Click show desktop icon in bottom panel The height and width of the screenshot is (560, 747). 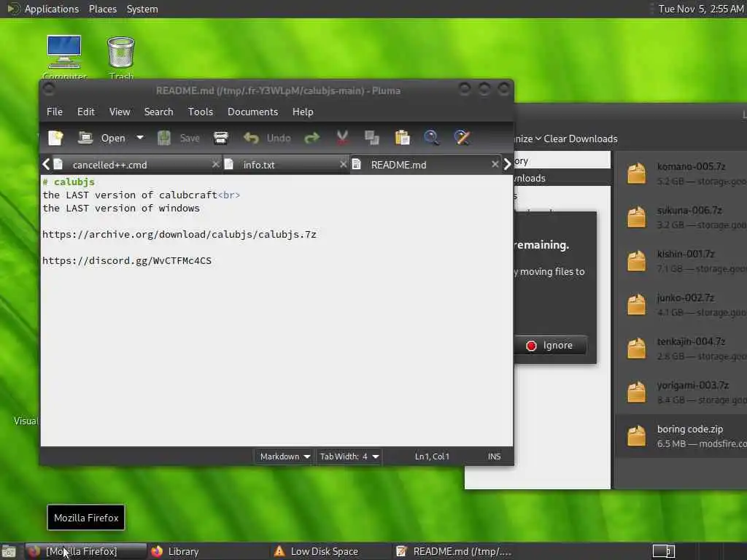click(9, 552)
